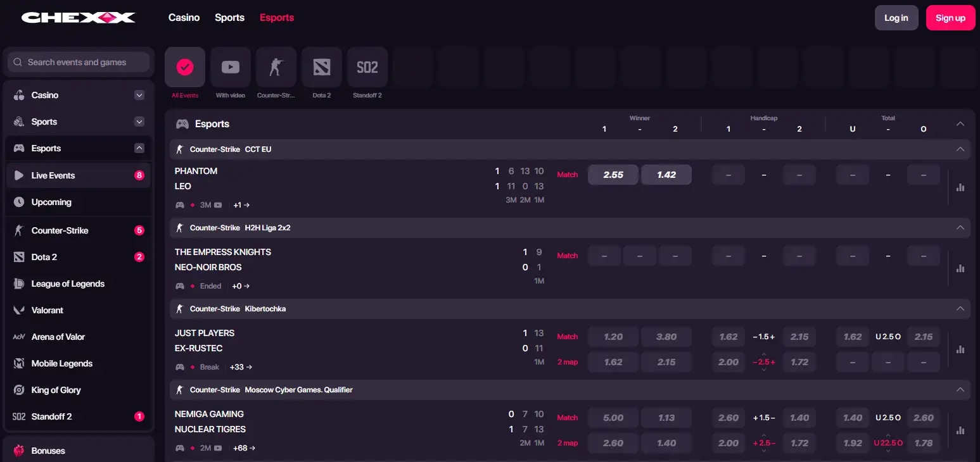Bet on EX-RUSTEC match winner 3.80
Image resolution: width=980 pixels, height=462 pixels.
[x=666, y=337]
